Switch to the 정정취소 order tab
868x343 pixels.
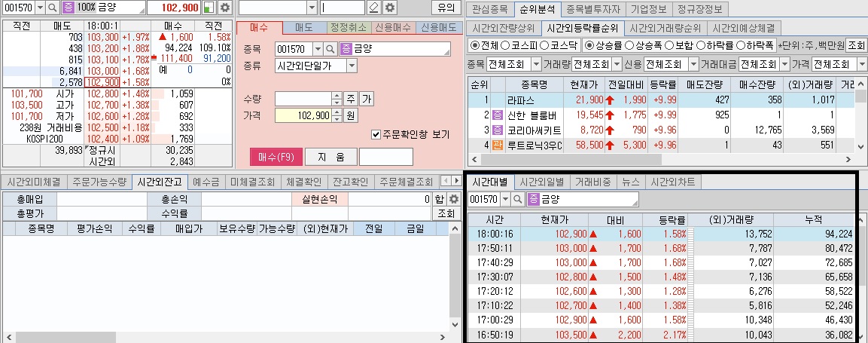click(347, 28)
